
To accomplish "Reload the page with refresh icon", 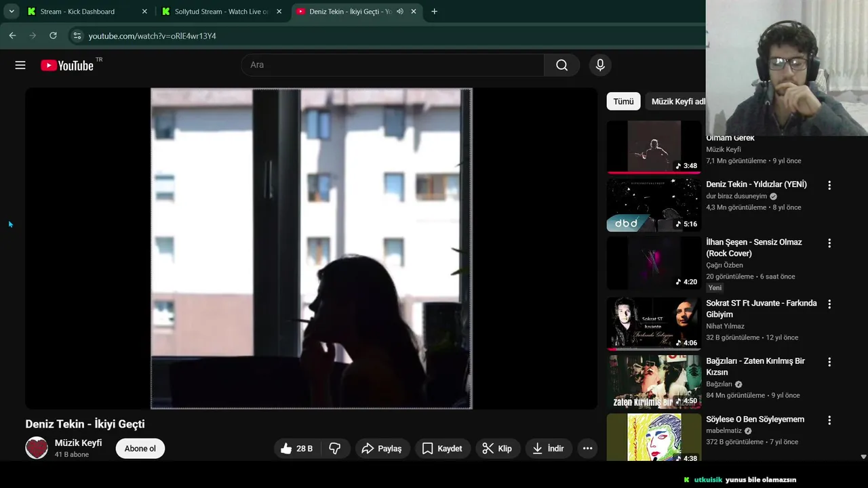I will 53,35.
